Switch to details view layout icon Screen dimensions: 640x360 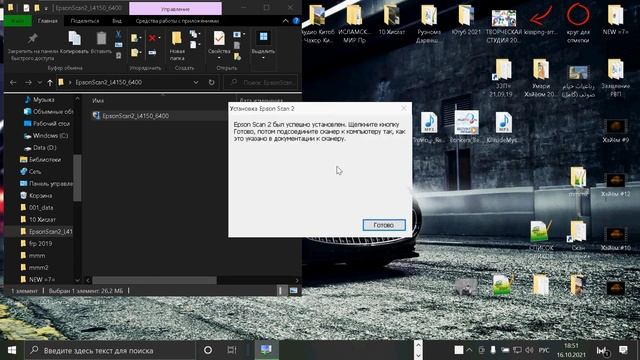pyautogui.click(x=280, y=291)
